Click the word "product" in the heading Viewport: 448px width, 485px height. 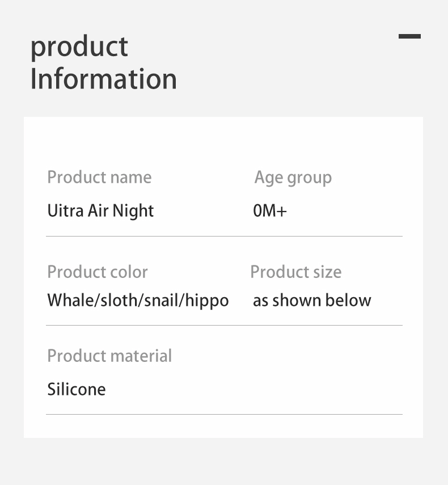tap(79, 47)
